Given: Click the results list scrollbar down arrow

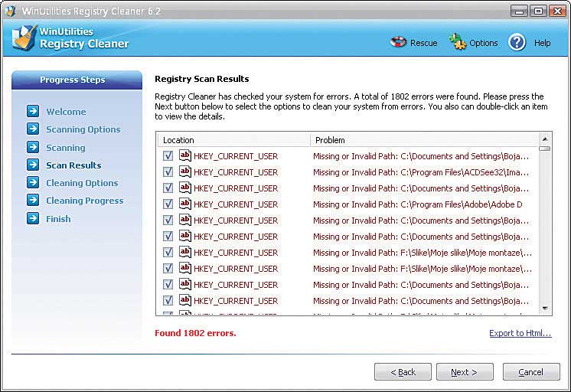Looking at the screenshot, I should point(545,309).
